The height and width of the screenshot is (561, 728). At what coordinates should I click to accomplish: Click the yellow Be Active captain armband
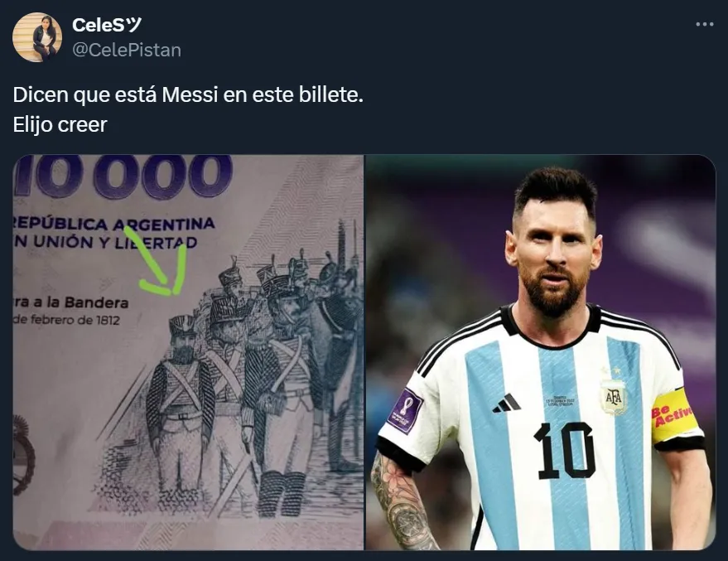coord(675,414)
